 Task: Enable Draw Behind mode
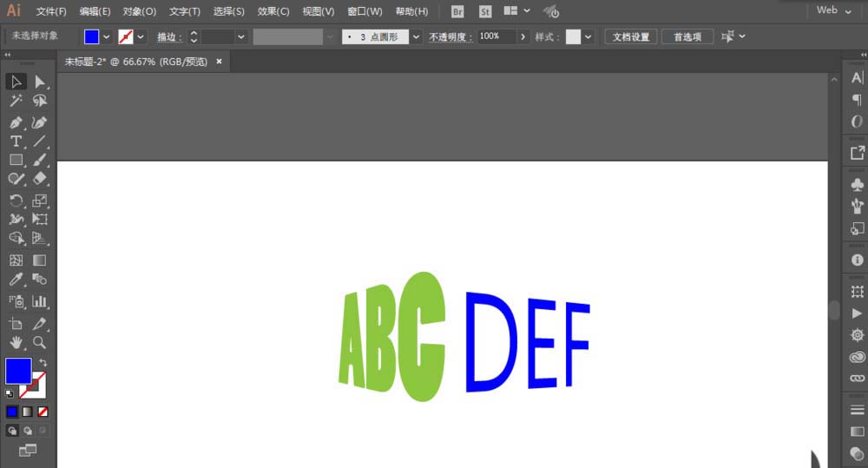click(28, 431)
